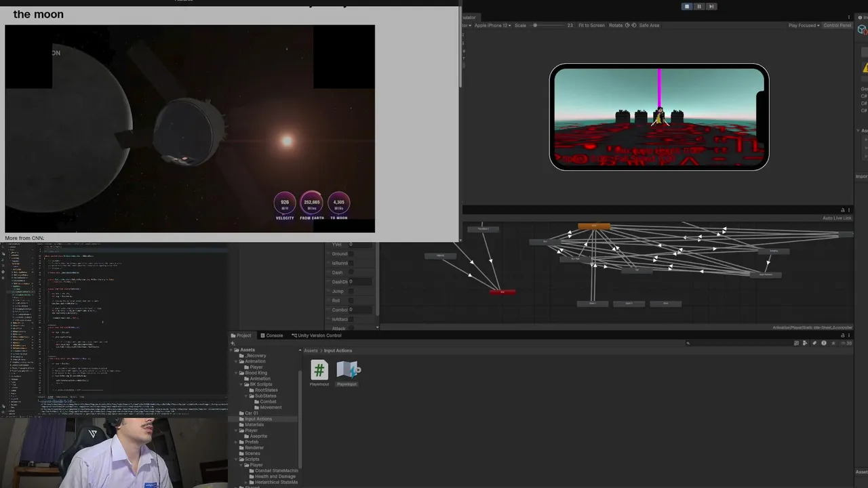
Task: Click the CNN moon video in browser
Action: click(x=190, y=129)
